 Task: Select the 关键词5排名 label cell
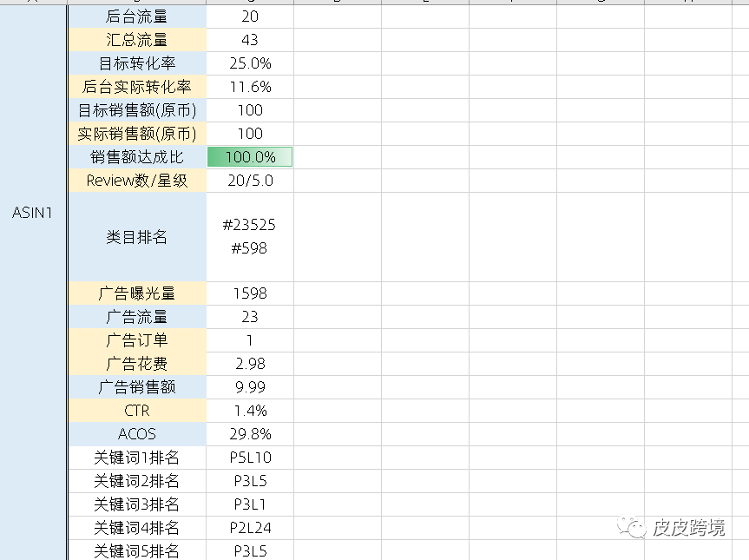pos(136,550)
